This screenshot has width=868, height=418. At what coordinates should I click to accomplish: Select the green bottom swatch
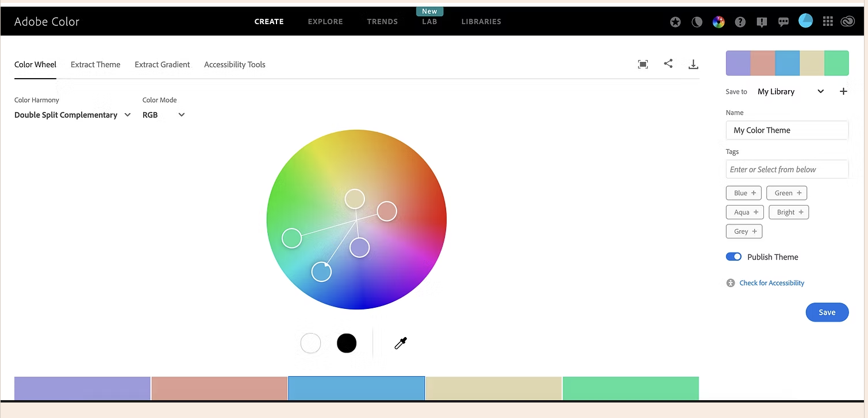click(631, 388)
